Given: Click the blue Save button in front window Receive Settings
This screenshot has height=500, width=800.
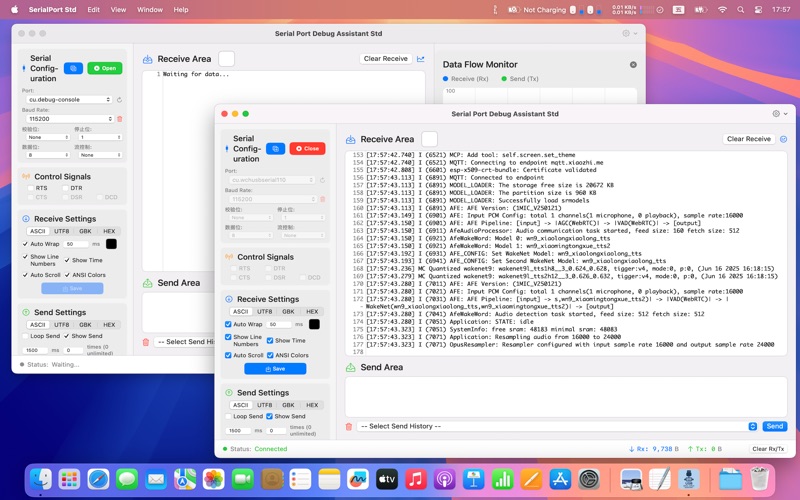Looking at the screenshot, I should click(276, 369).
